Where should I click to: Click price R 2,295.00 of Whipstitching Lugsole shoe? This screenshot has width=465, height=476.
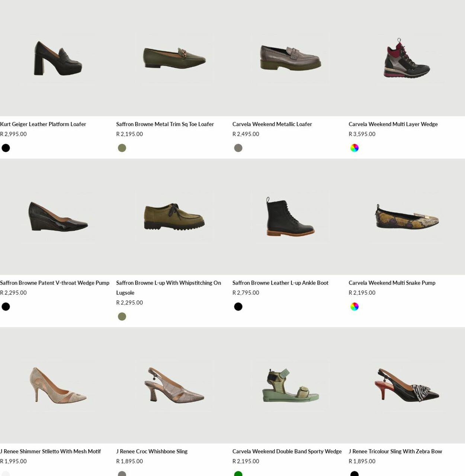129,303
